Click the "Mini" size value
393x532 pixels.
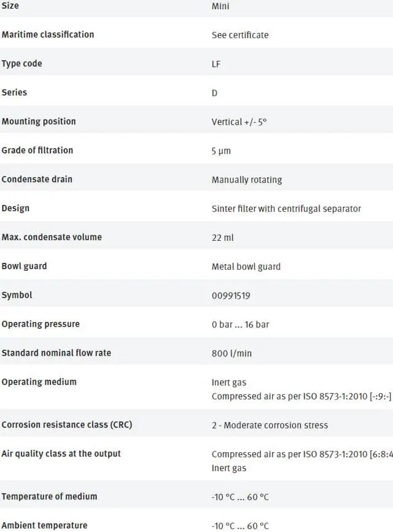coord(220,6)
